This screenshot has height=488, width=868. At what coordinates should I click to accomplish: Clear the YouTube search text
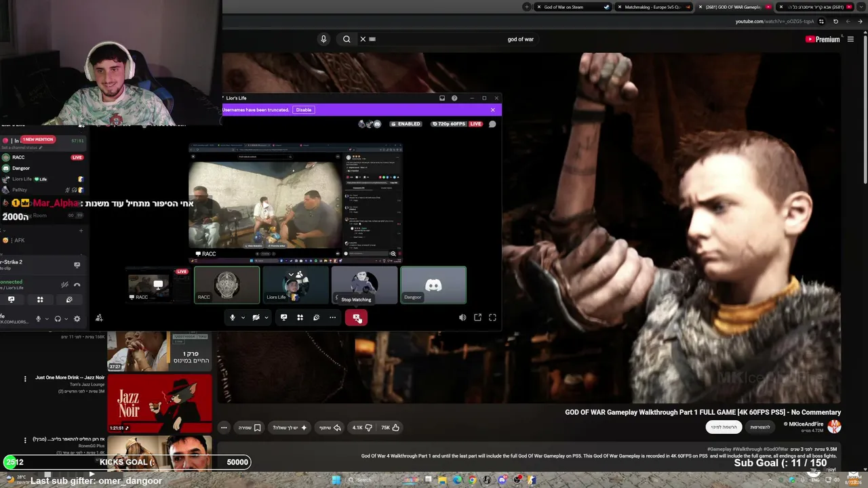click(x=363, y=39)
